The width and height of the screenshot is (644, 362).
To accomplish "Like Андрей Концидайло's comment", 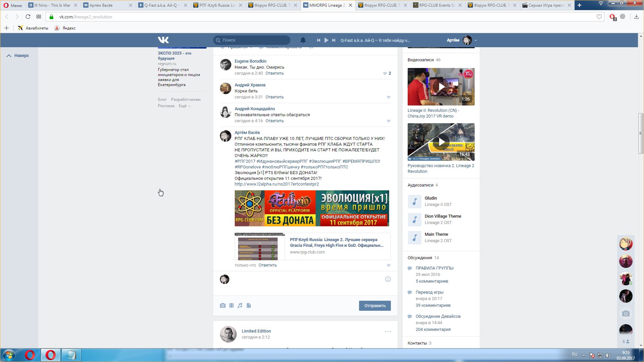I will click(x=389, y=121).
